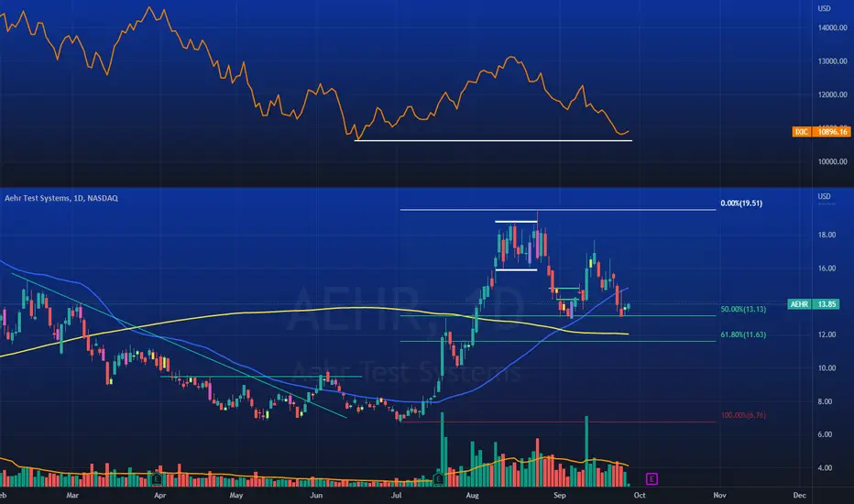Select the red 100% Fibonacci line at 6.76
The image size is (854, 504).
(558, 422)
